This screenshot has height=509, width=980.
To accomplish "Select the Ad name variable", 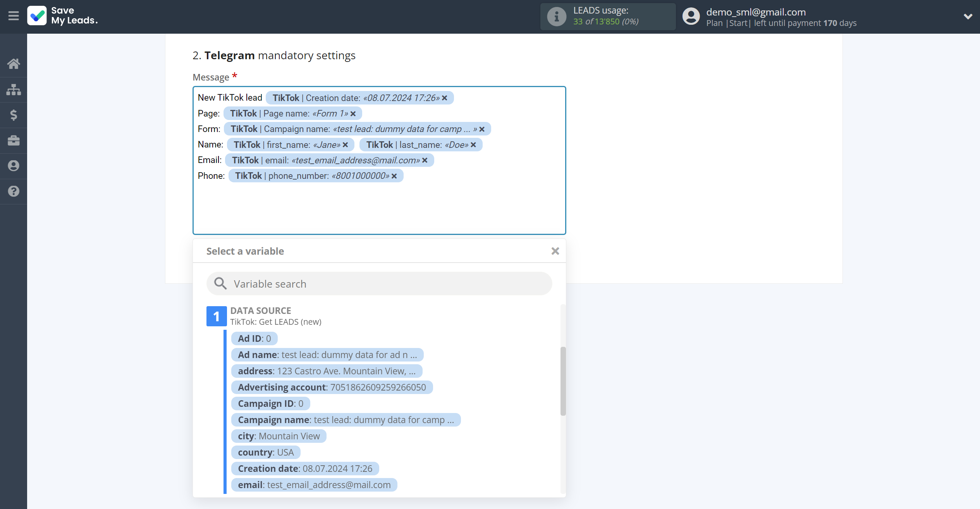I will tap(327, 355).
